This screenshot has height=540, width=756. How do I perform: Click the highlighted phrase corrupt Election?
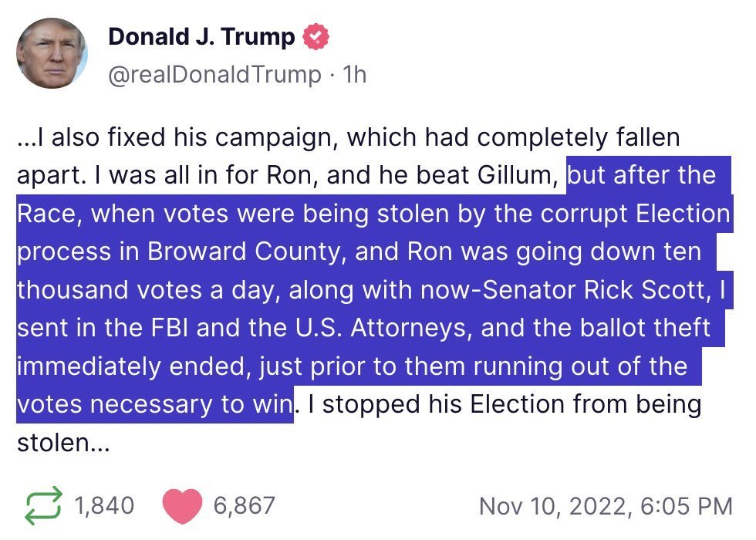pyautogui.click(x=635, y=214)
